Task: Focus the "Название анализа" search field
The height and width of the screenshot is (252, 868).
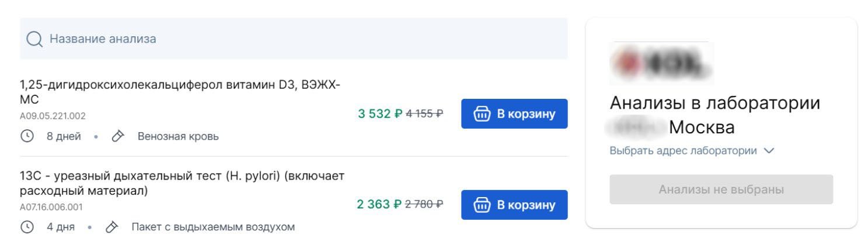Action: click(x=292, y=39)
